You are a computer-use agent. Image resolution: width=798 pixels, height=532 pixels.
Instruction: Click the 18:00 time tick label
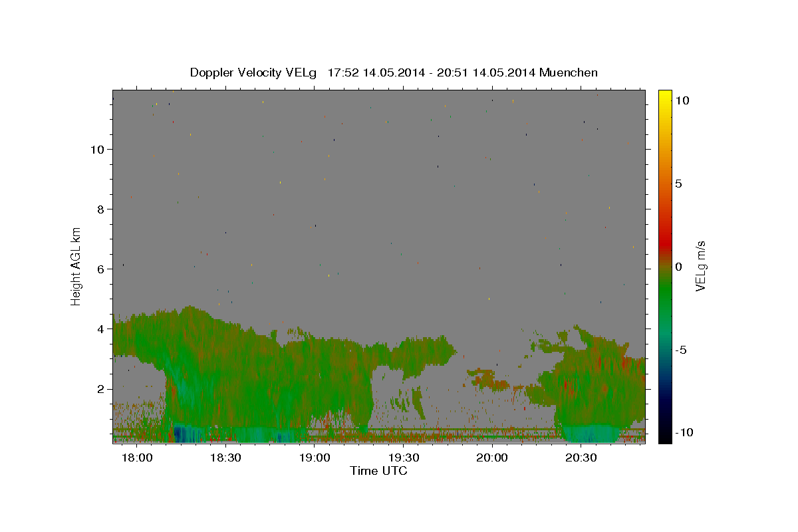click(x=138, y=458)
